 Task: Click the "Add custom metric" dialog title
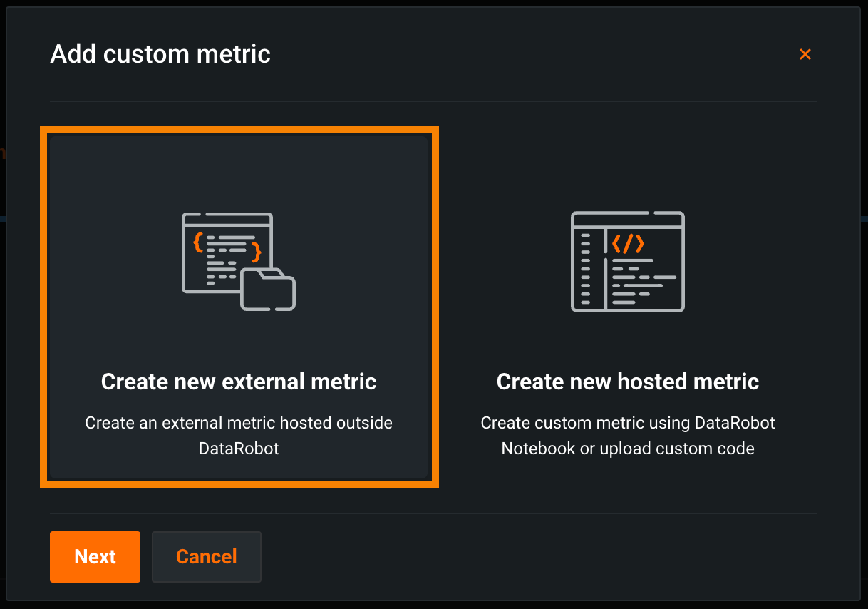coord(160,54)
